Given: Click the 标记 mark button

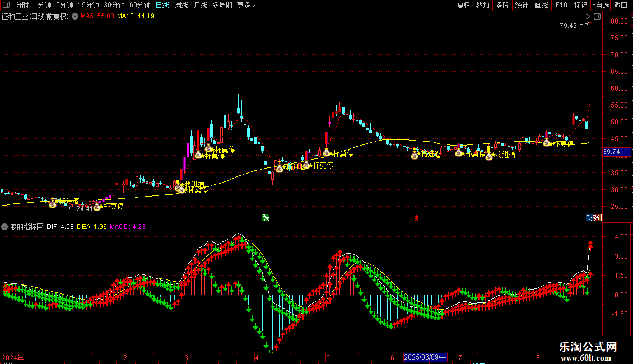Looking at the screenshot, I should (580, 5).
